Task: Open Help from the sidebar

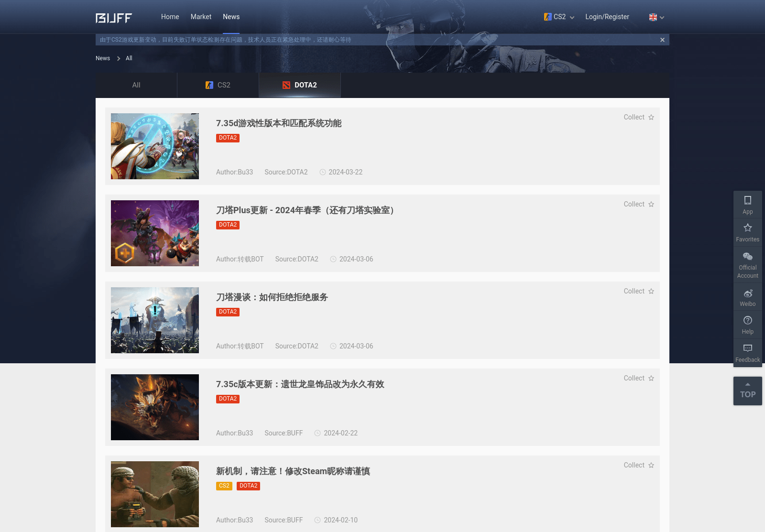Action: point(748,325)
